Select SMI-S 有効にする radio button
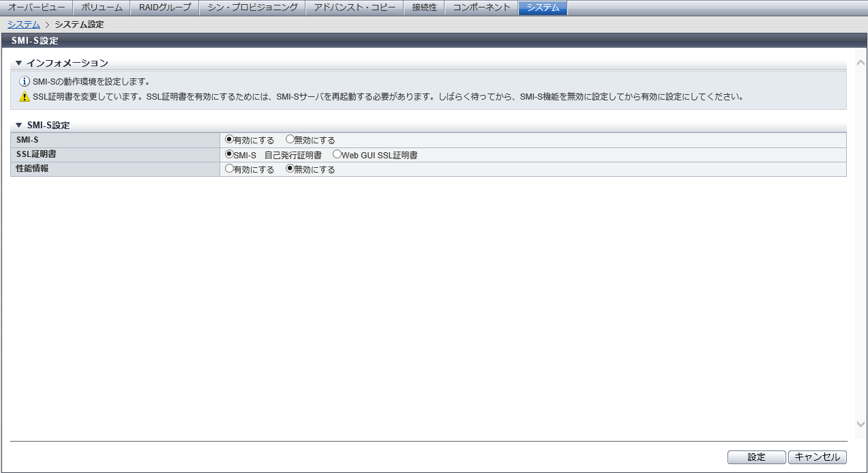Screen dimensions: 868x473 (x=229, y=139)
